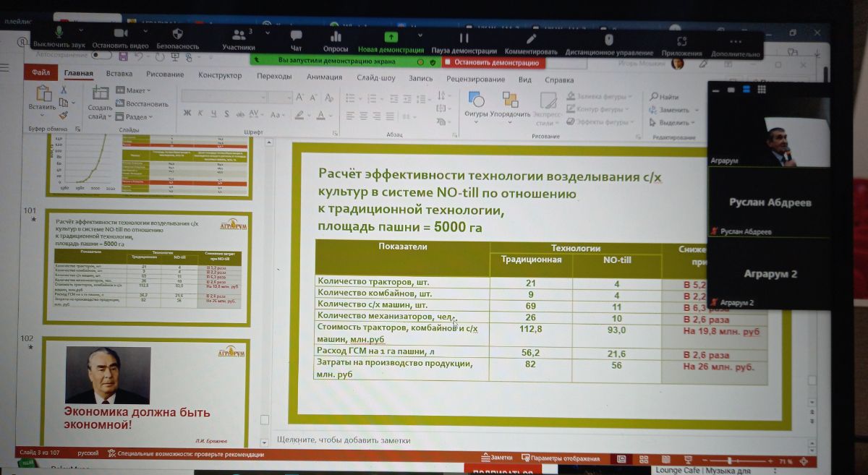This screenshot has width=868, height=475.
Task: Toggle Заметки notes pane in status bar
Action: click(497, 458)
